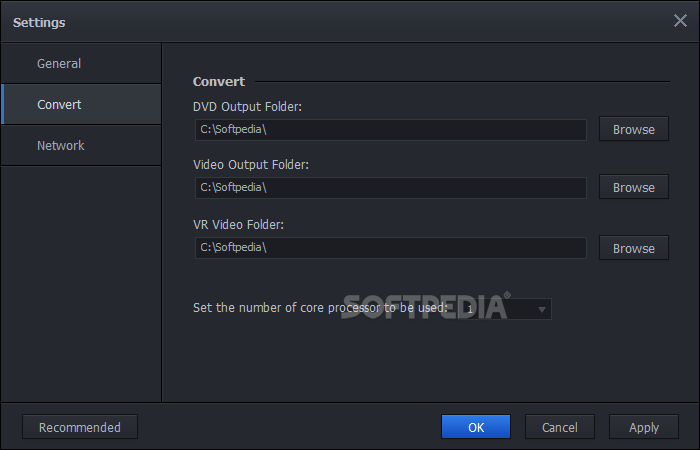The width and height of the screenshot is (700, 450).
Task: Switch to the Network settings tab
Action: point(81,146)
